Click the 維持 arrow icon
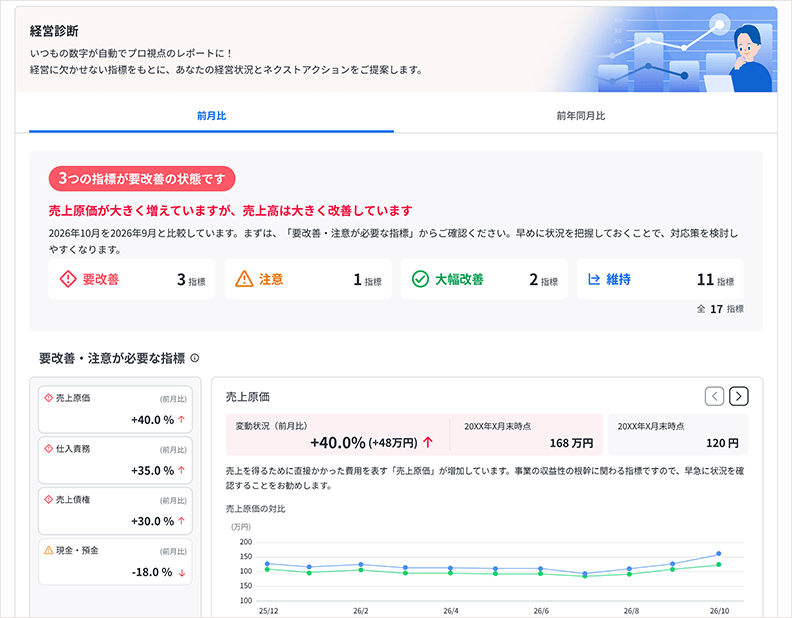The width and height of the screenshot is (792, 618). (595, 279)
